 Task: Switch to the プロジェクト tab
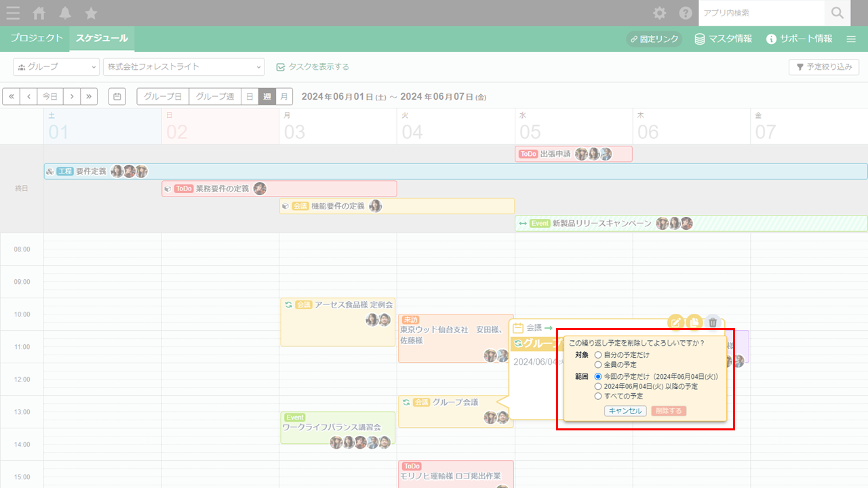tap(37, 39)
